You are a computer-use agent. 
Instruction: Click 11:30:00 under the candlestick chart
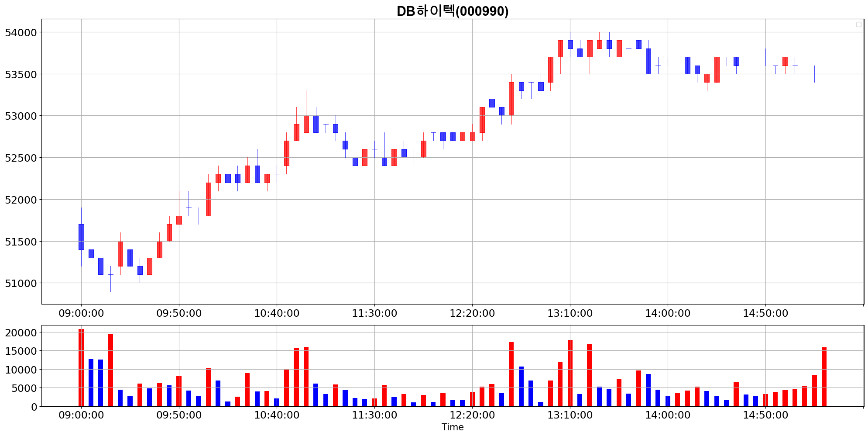(x=374, y=313)
